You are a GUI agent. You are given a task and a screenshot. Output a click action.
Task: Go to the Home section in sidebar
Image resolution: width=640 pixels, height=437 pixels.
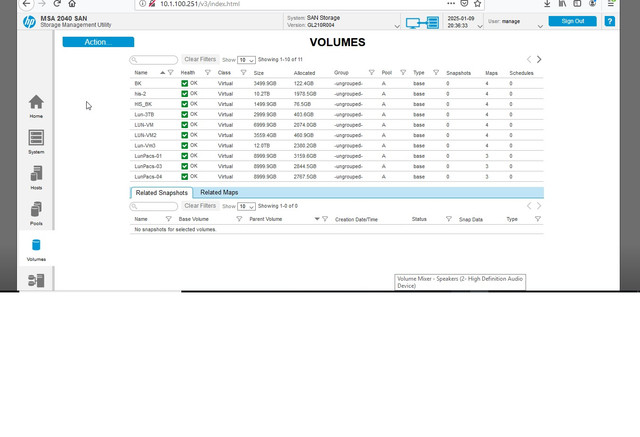click(x=36, y=106)
